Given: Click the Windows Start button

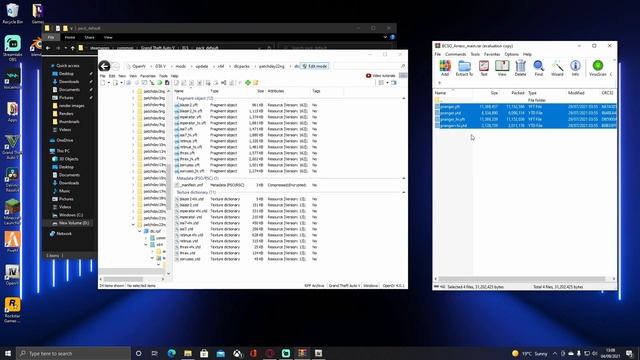Looking at the screenshot, I should (8, 353).
